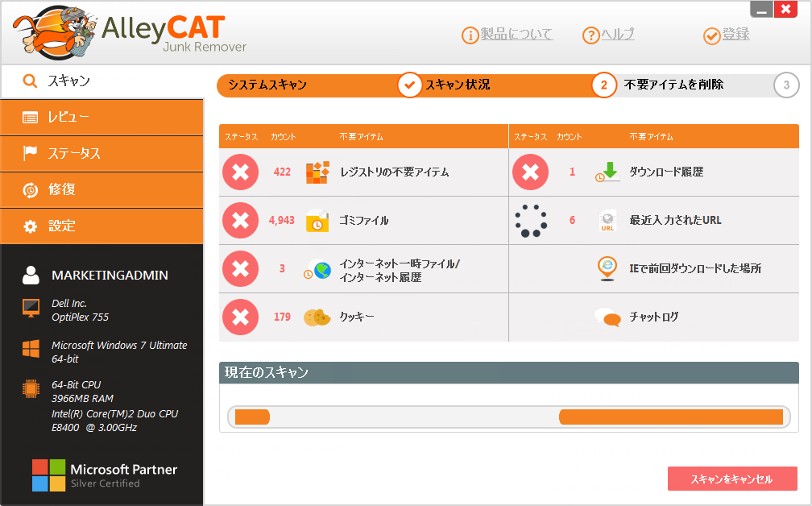Click the junk file folder icon for ゴミファイル

tap(317, 221)
